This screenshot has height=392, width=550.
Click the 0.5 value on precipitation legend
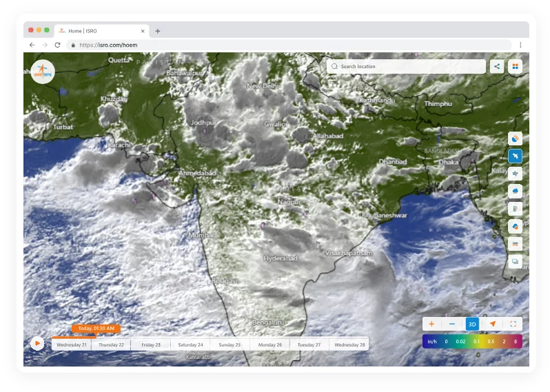click(491, 342)
